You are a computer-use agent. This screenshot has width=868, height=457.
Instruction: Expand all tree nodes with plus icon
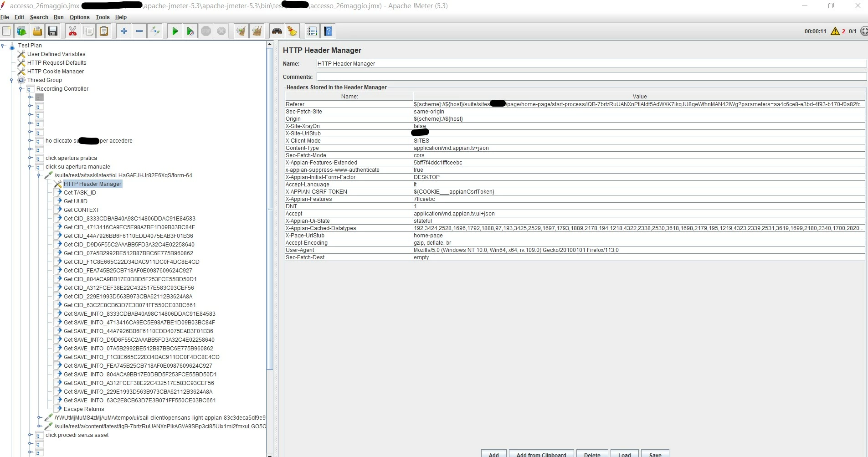(123, 31)
